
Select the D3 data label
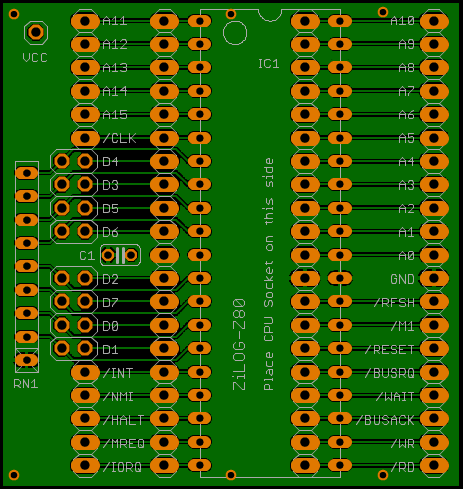(x=110, y=185)
